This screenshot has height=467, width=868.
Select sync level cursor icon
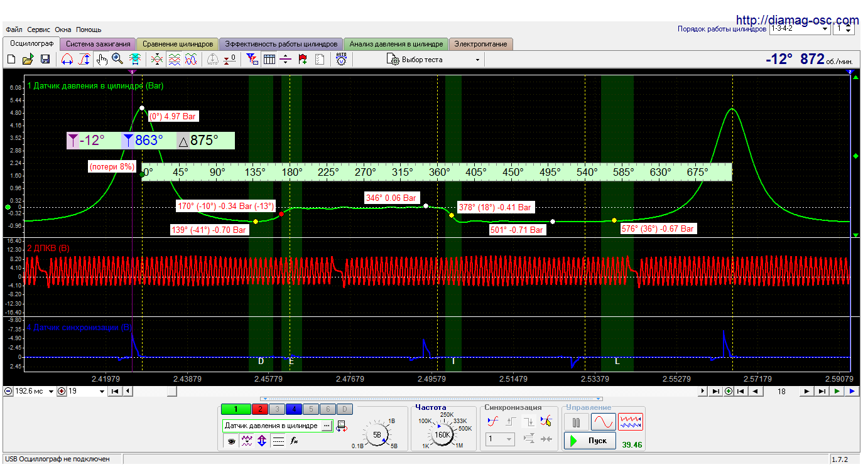coord(546,421)
